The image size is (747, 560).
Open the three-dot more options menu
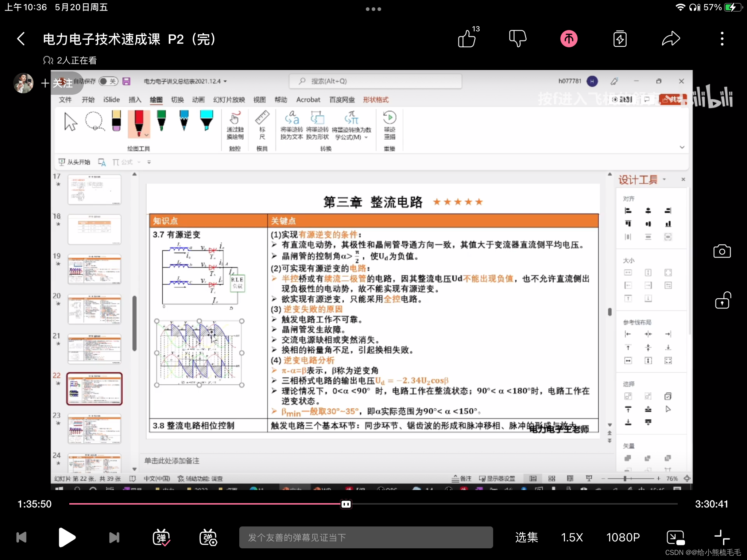(x=722, y=39)
